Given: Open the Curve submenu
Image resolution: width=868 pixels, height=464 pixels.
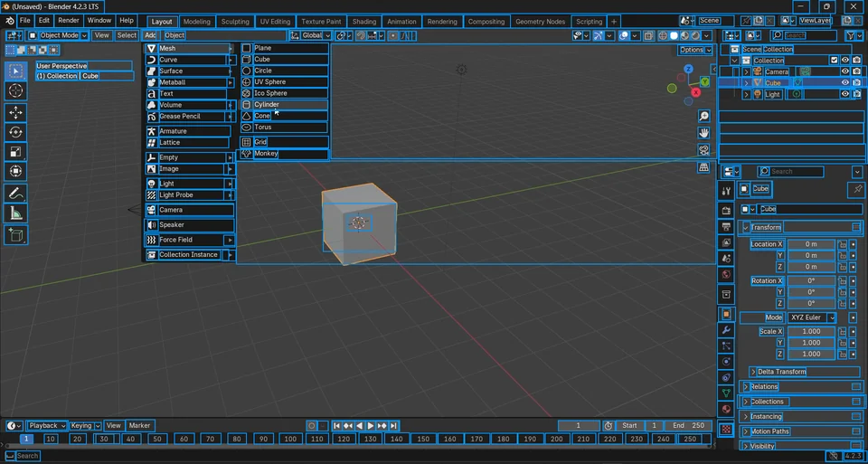Looking at the screenshot, I should 191,60.
